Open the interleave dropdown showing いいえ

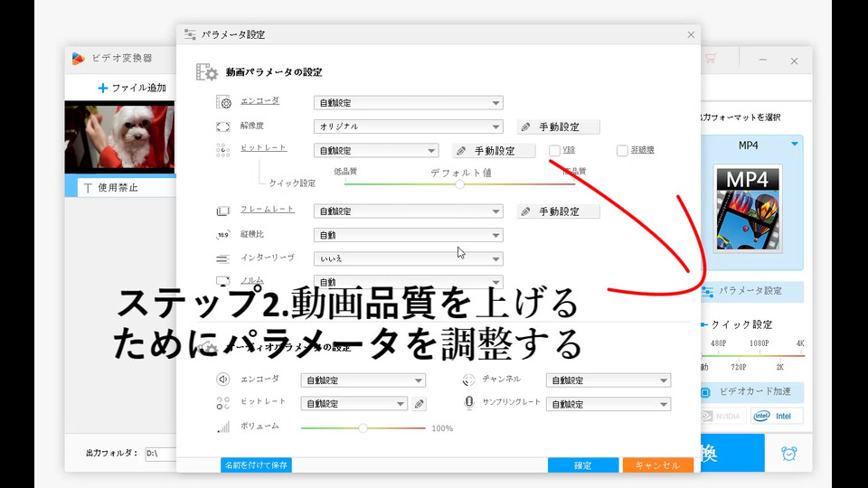[408, 258]
